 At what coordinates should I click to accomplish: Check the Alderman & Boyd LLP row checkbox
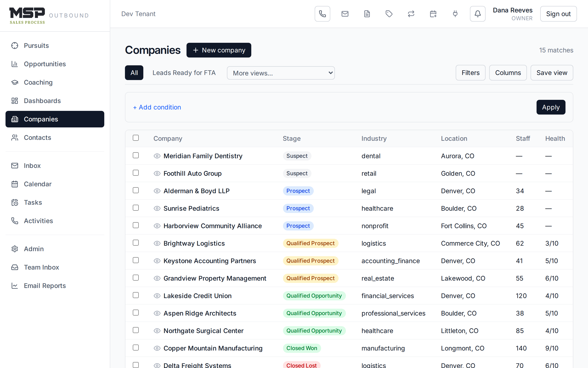[x=136, y=190]
